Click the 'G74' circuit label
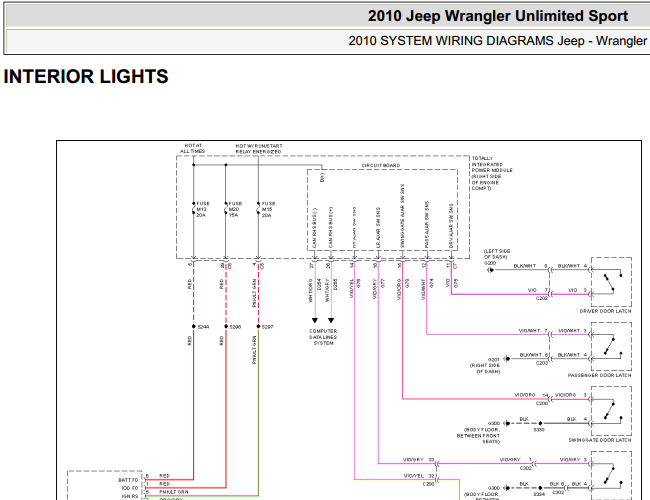Viewport: 650px width, 500px height. point(431,283)
